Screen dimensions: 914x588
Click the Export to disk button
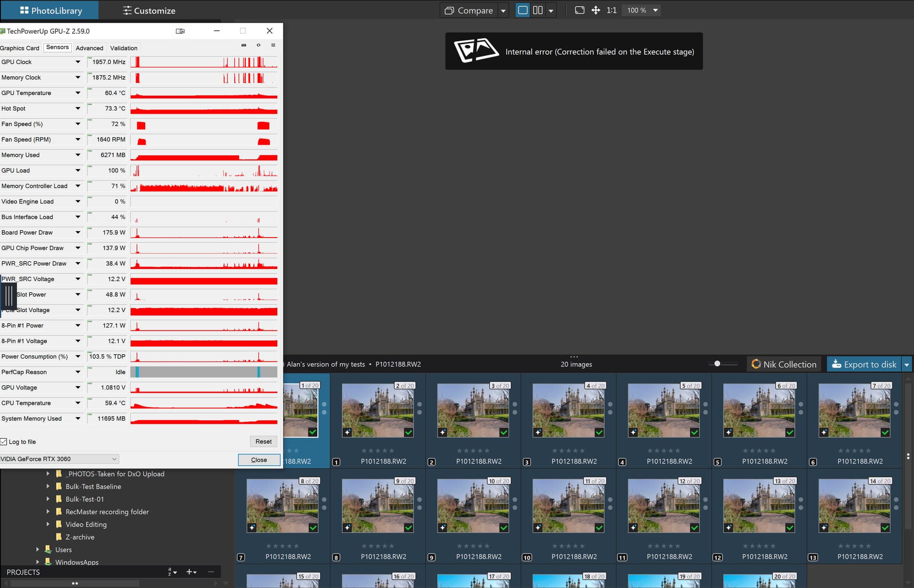point(864,364)
